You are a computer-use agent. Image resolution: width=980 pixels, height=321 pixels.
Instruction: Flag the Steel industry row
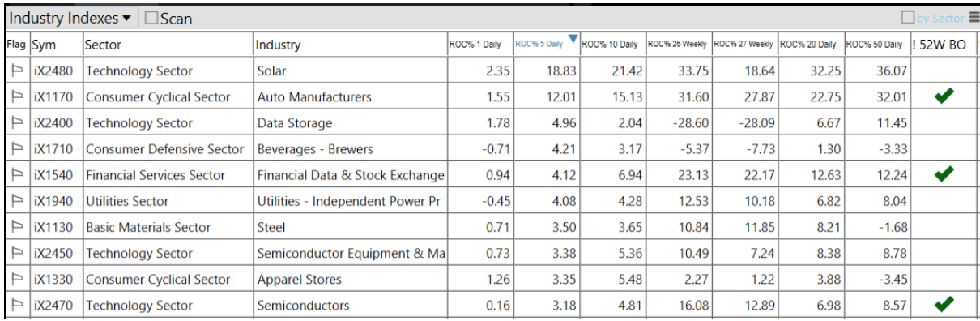(16, 228)
